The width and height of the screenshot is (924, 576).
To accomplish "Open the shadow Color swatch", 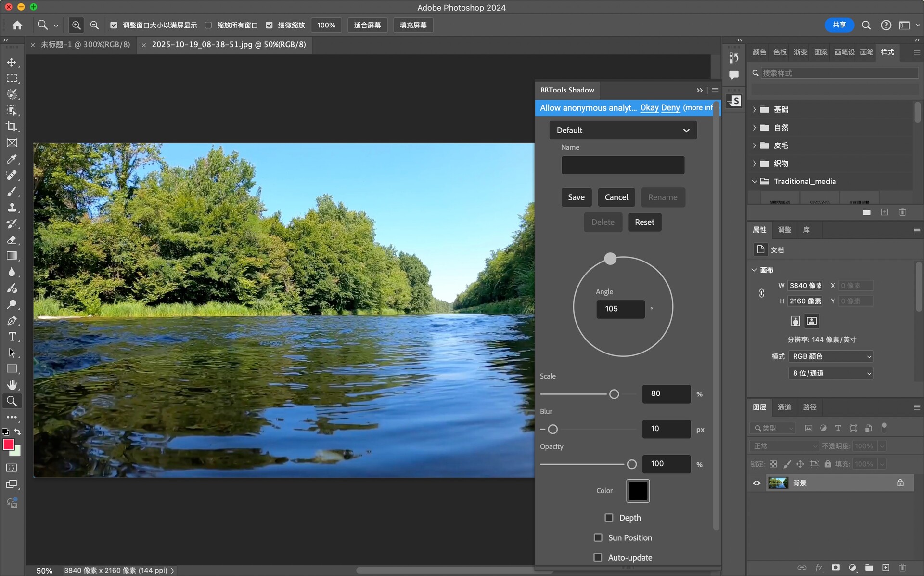I will 638,491.
